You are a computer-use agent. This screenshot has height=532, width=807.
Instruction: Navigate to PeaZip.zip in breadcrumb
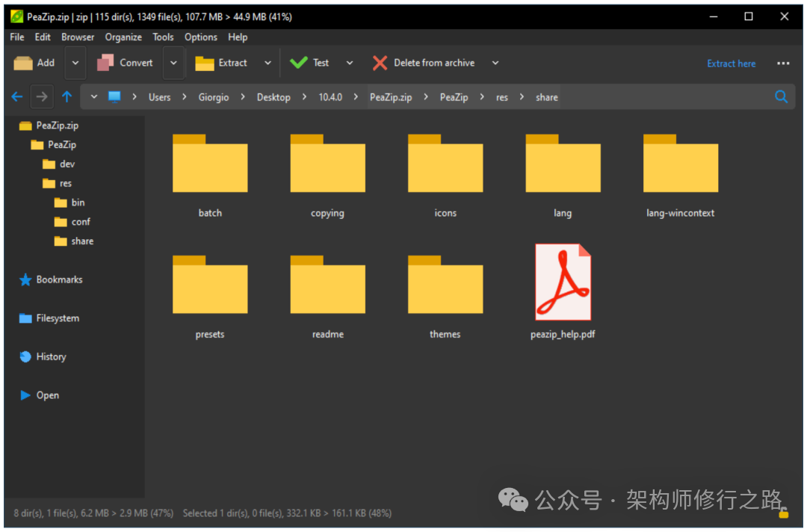(391, 97)
